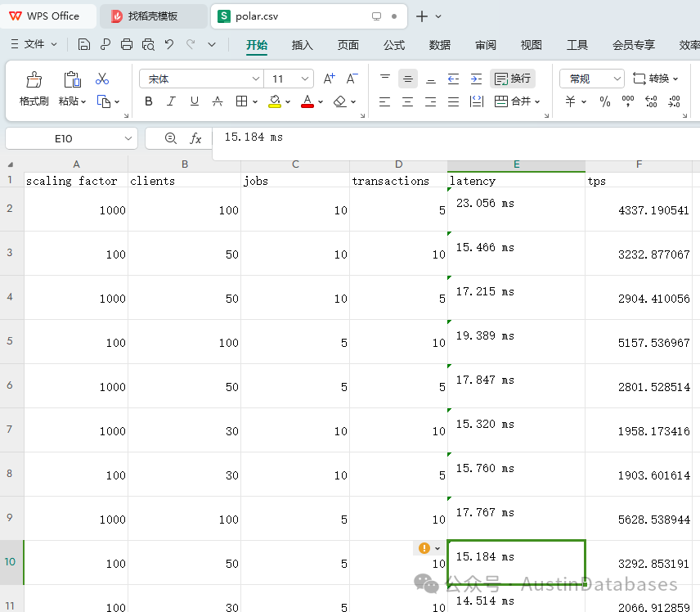Click the zoom magnifier beside fx
The width and height of the screenshot is (700, 612).
pyautogui.click(x=171, y=138)
